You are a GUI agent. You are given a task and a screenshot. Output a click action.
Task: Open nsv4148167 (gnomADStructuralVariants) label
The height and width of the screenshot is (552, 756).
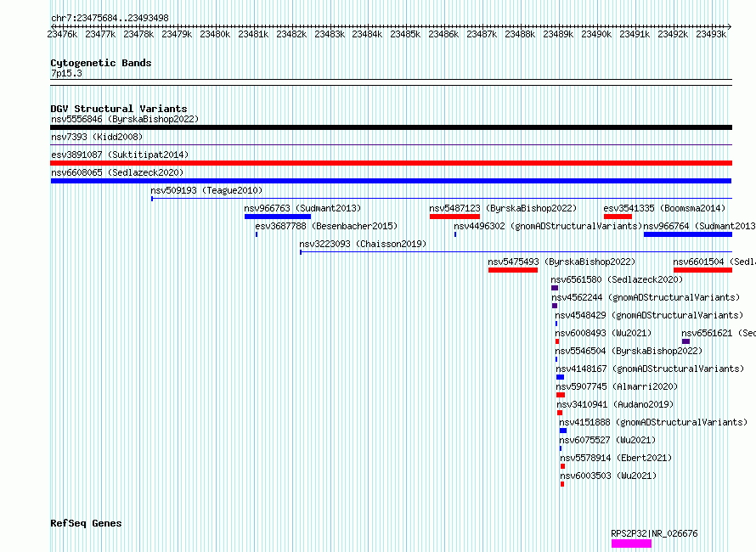click(650, 369)
